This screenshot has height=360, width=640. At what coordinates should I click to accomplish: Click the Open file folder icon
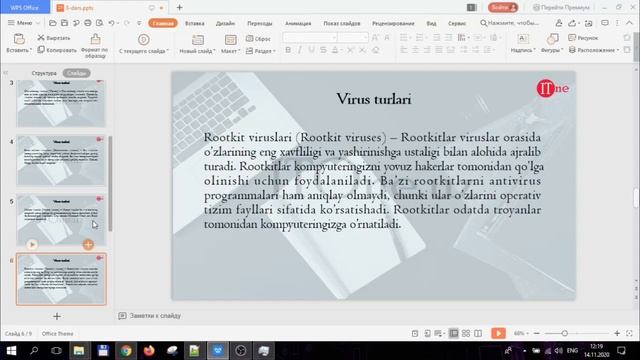[x=53, y=23]
